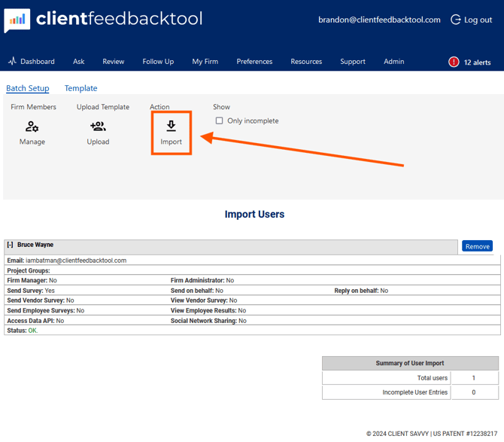Open the Preferences menu
504x442 pixels.
tap(254, 62)
